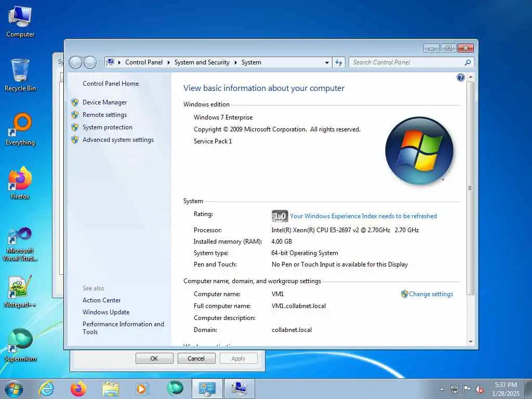
Task: Open Action Center under See also
Action: coord(101,300)
